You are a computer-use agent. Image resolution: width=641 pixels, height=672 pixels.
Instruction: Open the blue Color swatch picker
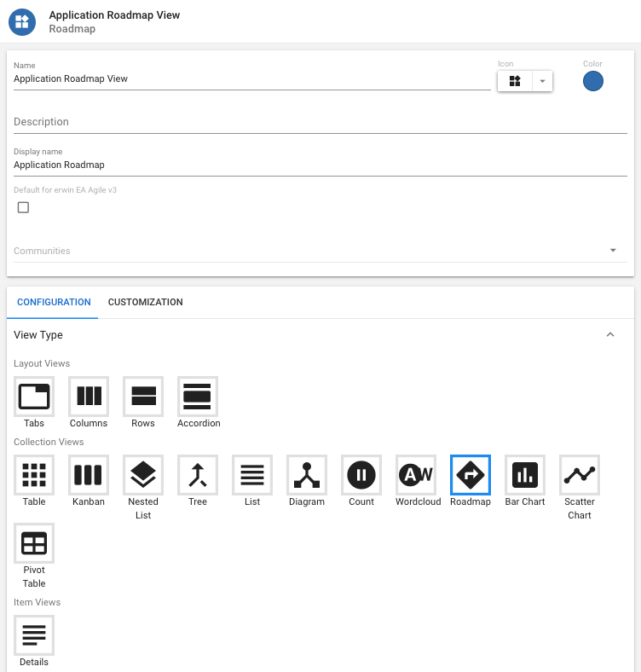tap(593, 81)
